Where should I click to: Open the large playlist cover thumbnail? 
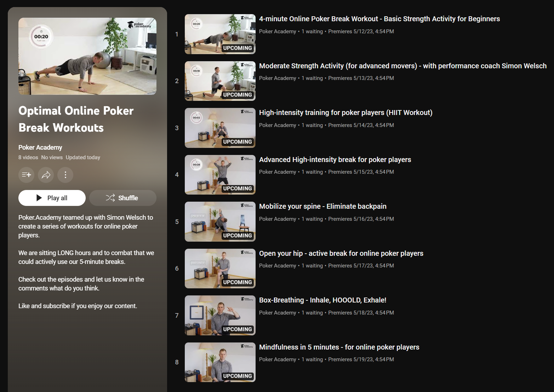point(87,56)
